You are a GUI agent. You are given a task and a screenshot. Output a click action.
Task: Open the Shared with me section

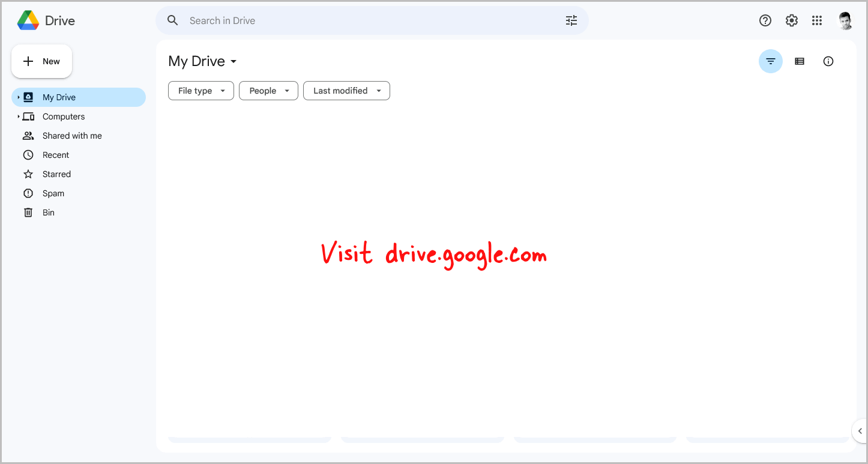pyautogui.click(x=72, y=135)
